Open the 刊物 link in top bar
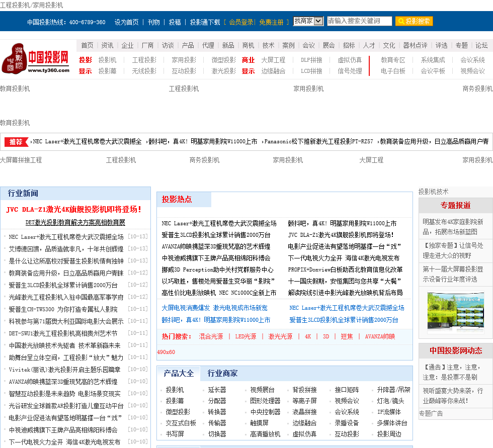Image resolution: width=493 pixels, height=448 pixels. tap(154, 22)
